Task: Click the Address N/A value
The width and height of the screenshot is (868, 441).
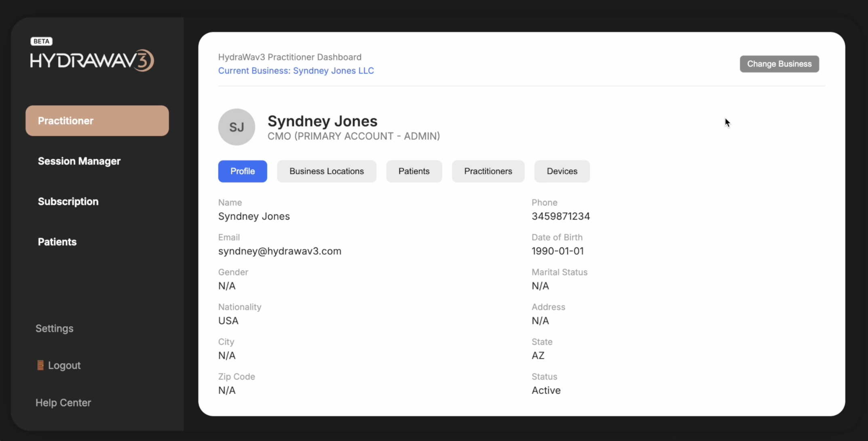Action: click(540, 321)
